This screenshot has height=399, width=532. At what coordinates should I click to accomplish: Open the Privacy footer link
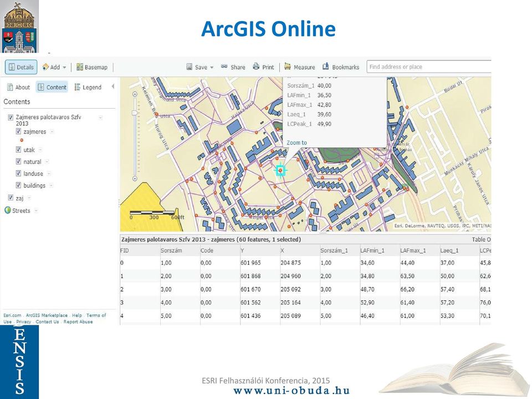23,321
